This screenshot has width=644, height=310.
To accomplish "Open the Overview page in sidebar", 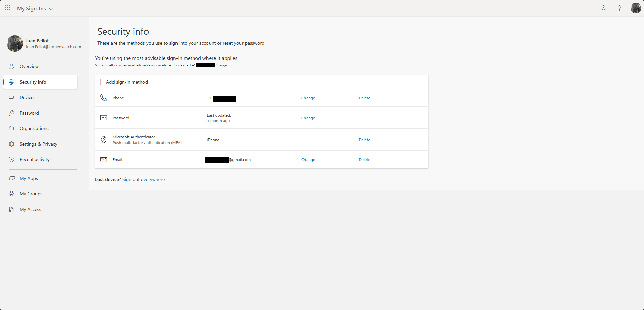I will (x=29, y=66).
